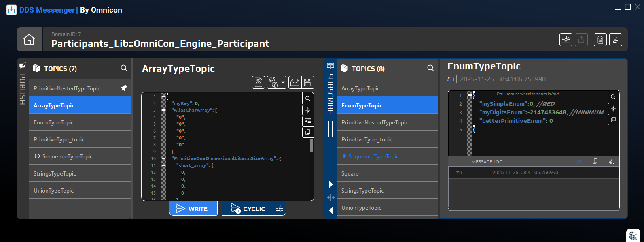This screenshot has width=644, height=242.
Task: Open the dropdown arrow next to dice
Action: coord(283,82)
